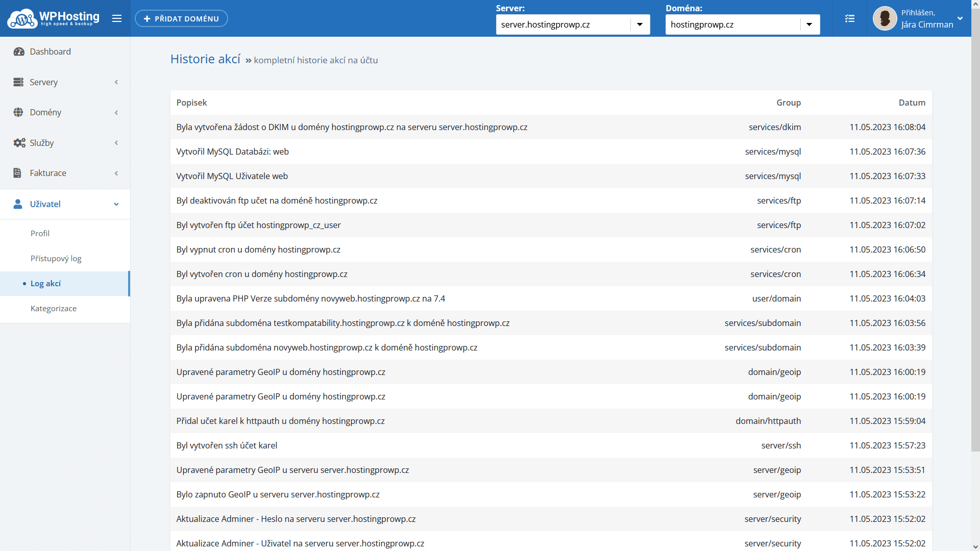Screen dimensions: 980x551
Task: Click the Přidat doménu button
Action: click(181, 18)
